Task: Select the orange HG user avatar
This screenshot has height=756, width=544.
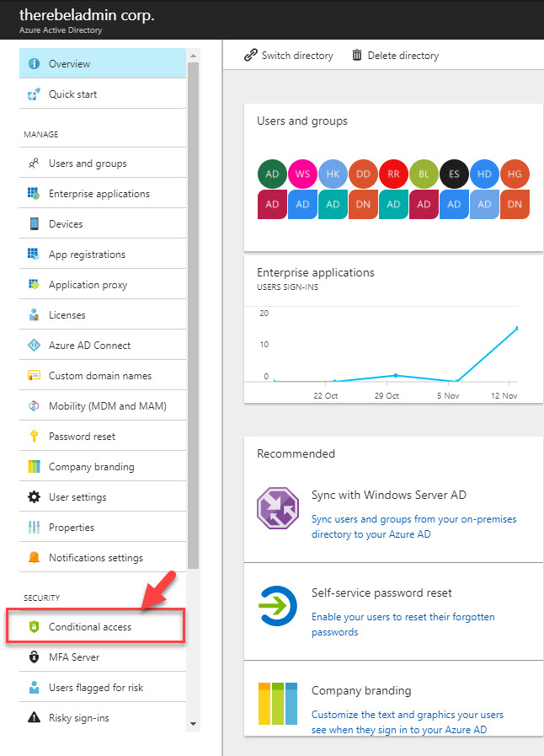Action: pyautogui.click(x=515, y=174)
